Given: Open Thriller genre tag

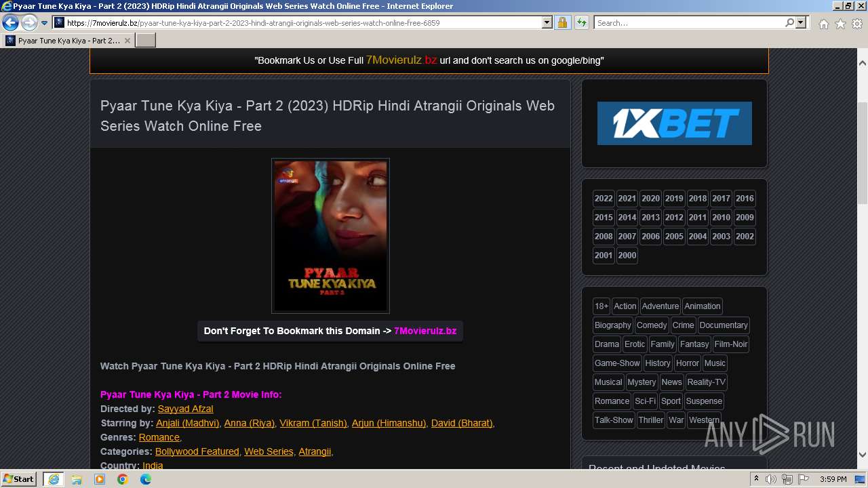Looking at the screenshot, I should click(x=651, y=420).
